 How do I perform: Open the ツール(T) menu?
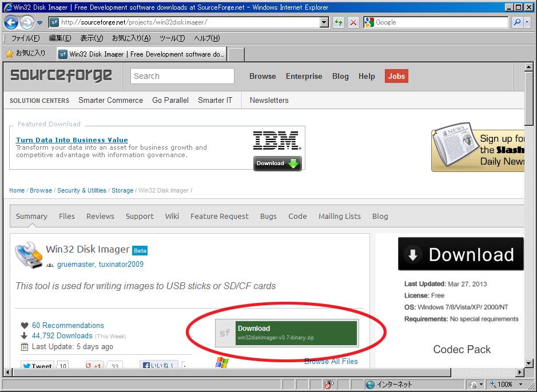click(x=172, y=38)
